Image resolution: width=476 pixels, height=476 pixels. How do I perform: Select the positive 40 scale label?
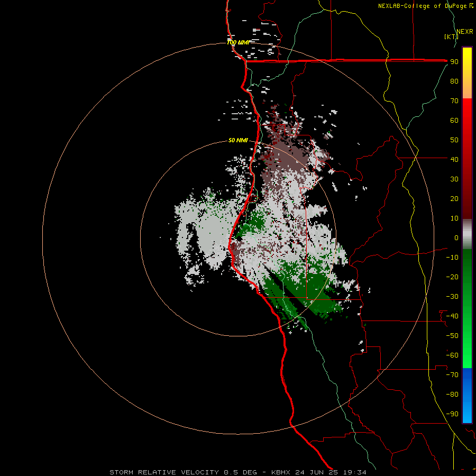454,159
